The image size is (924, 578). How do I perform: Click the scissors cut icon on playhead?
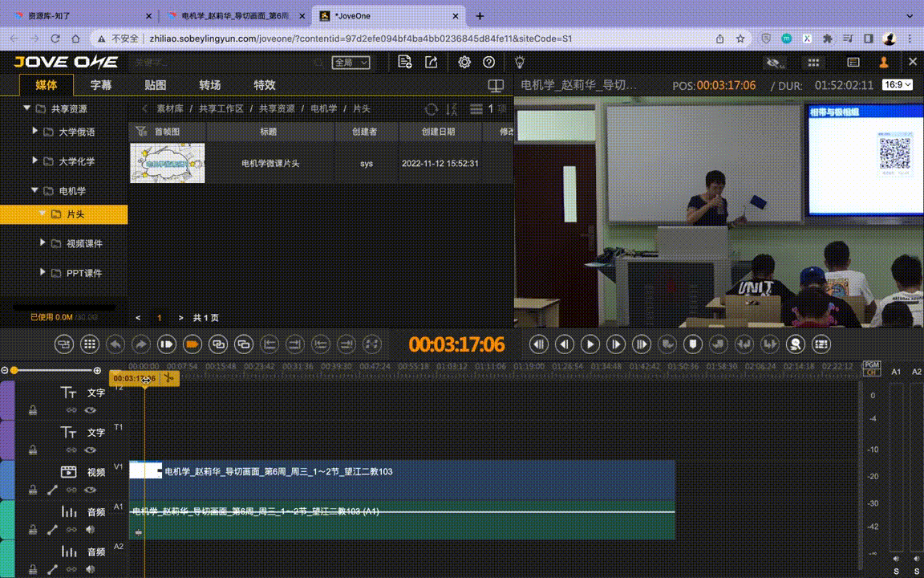[168, 378]
